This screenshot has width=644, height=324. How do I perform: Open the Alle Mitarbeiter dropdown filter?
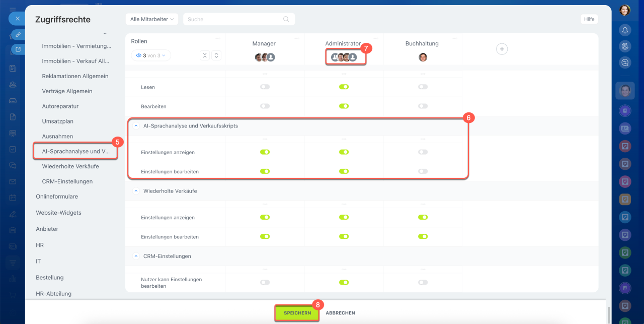(x=151, y=19)
